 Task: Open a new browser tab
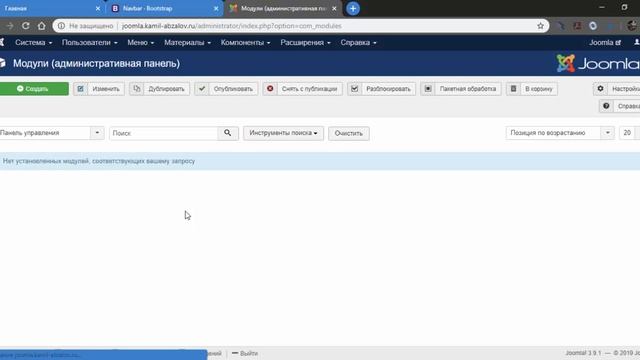point(353,8)
